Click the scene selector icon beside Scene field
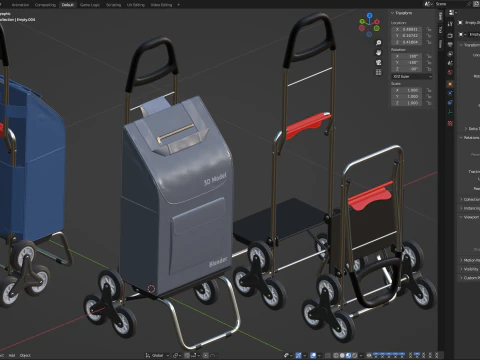480x360 pixels. coord(429,4)
